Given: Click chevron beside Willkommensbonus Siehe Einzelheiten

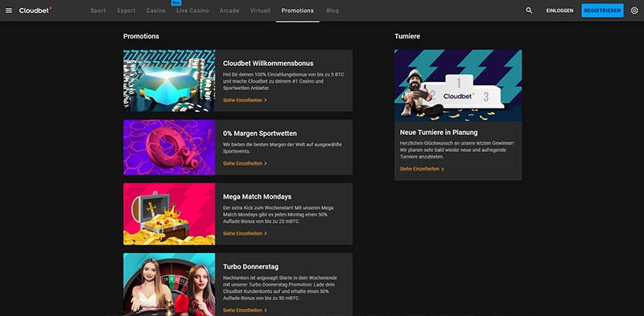Looking at the screenshot, I should point(266,101).
